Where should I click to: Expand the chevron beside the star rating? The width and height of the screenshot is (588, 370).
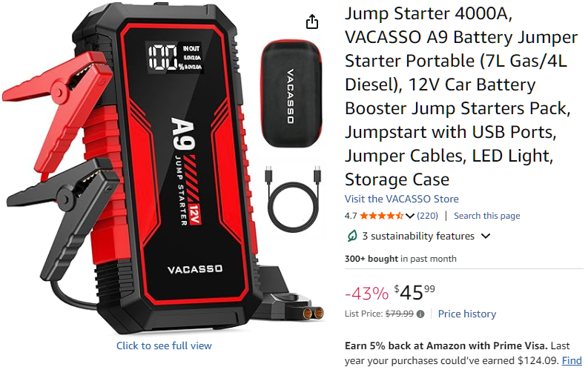409,216
